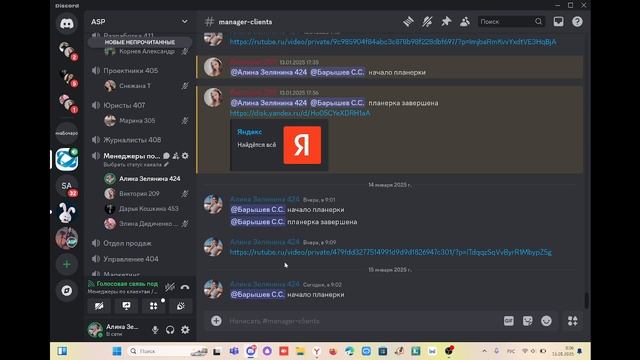This screenshot has width=640, height=360.
Task: Toggle noise suppression in voice panel
Action: point(170,287)
